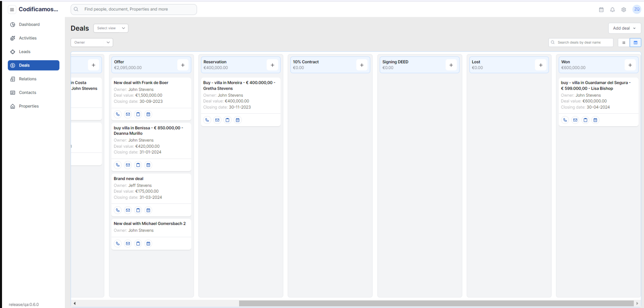Expand the Select view dropdown

[x=111, y=28]
